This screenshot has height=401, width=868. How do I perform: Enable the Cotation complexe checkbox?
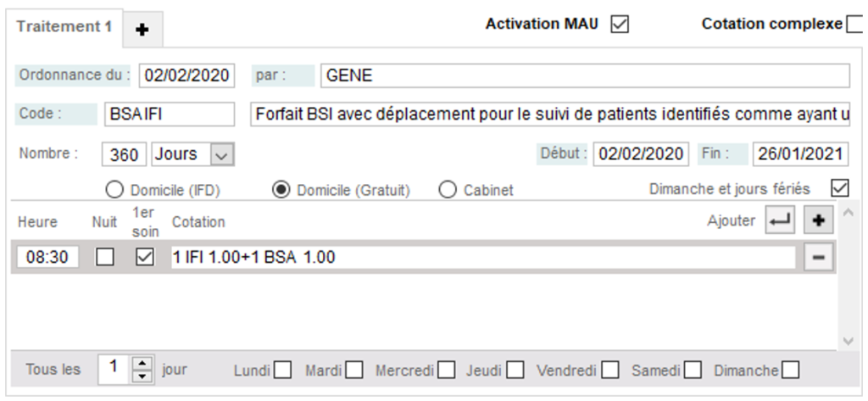pos(854,25)
